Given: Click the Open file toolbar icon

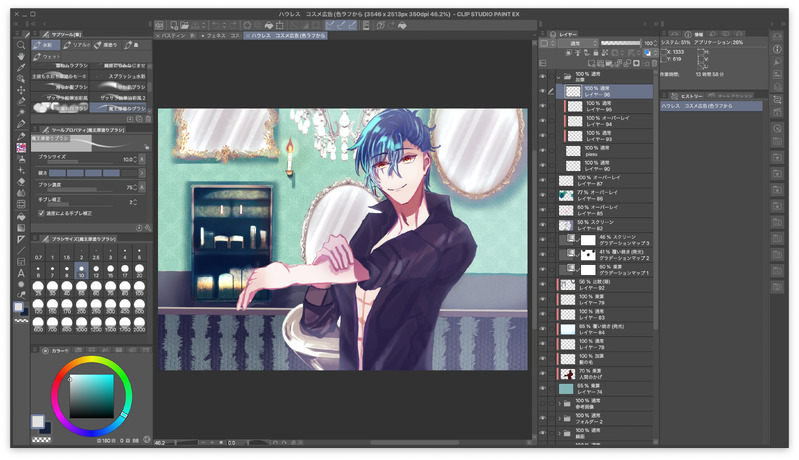Looking at the screenshot, I should click(183, 25).
